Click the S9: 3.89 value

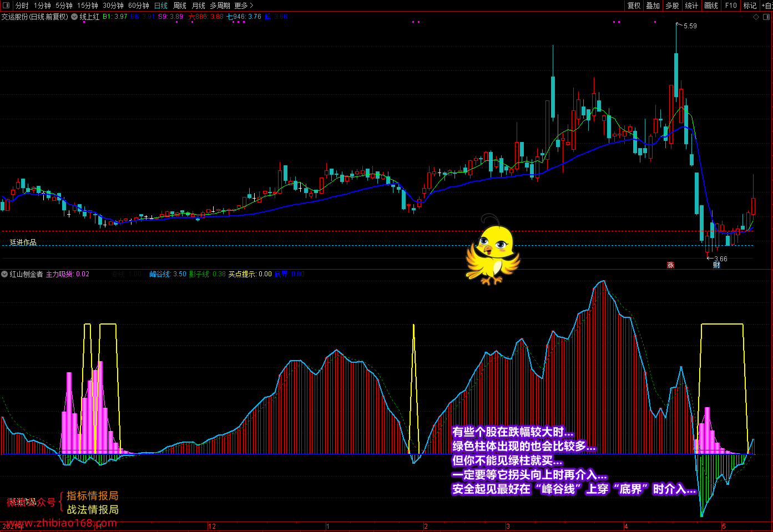pyautogui.click(x=171, y=17)
